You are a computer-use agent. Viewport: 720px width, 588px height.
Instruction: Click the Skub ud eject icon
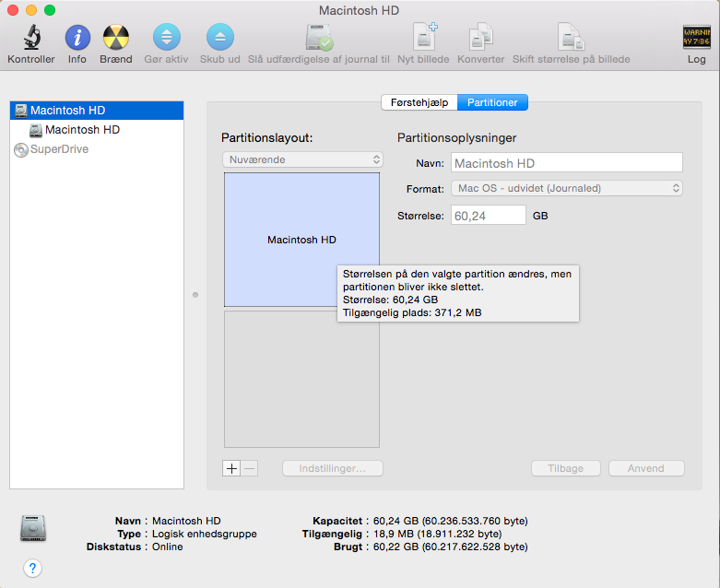click(x=220, y=37)
